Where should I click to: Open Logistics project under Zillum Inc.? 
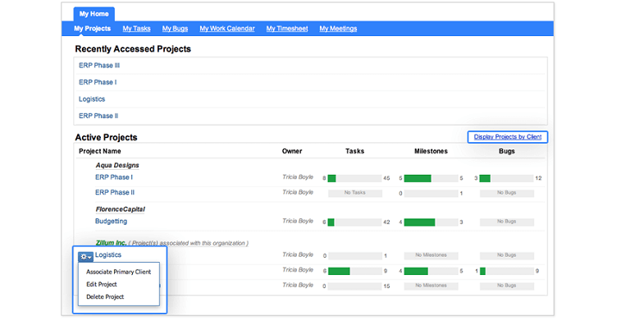108,255
